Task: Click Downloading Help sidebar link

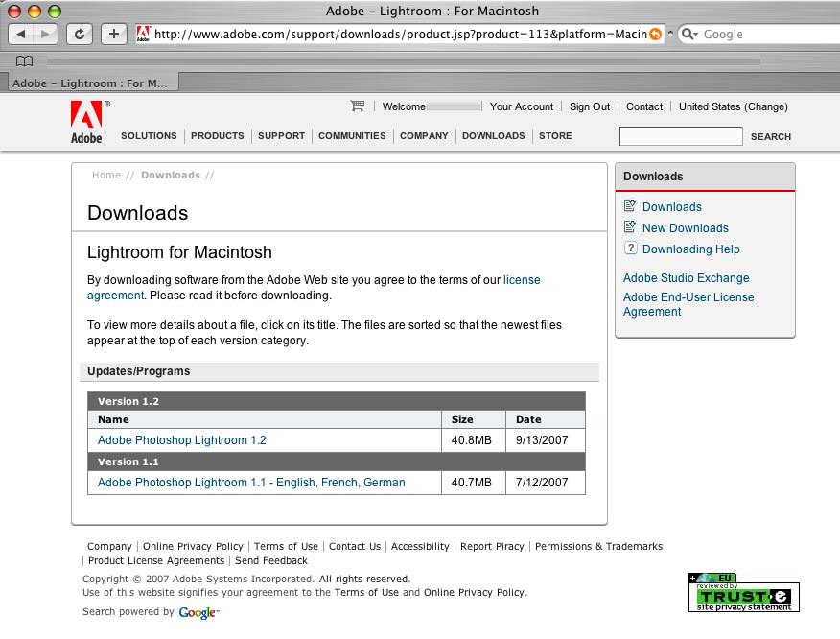Action: (x=691, y=249)
